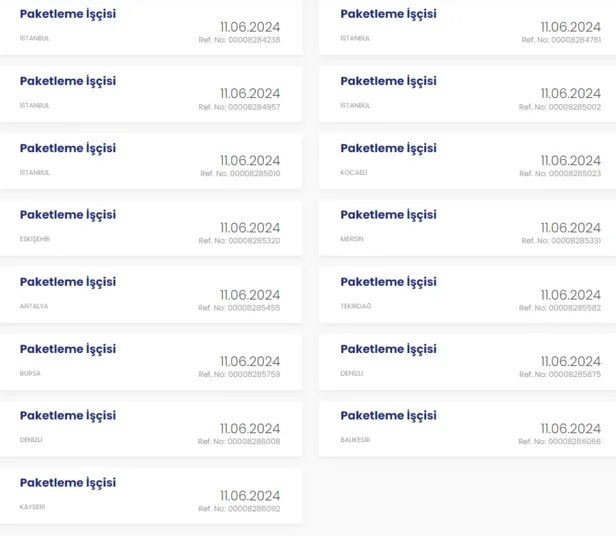
Task: View the Balıkesir Paketleme İşçisi job
Action: (x=388, y=415)
